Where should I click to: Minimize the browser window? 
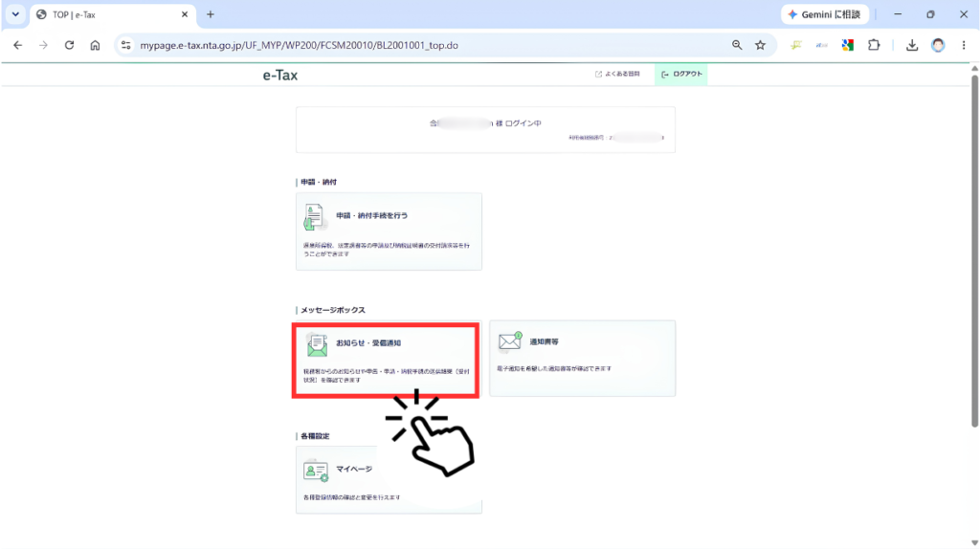[x=898, y=14]
